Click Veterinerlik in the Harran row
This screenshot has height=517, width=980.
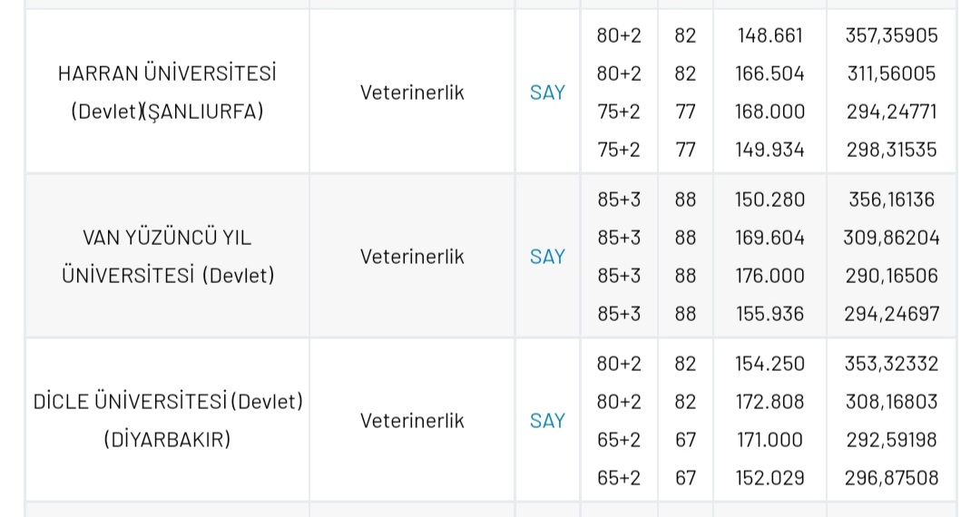coord(412,93)
